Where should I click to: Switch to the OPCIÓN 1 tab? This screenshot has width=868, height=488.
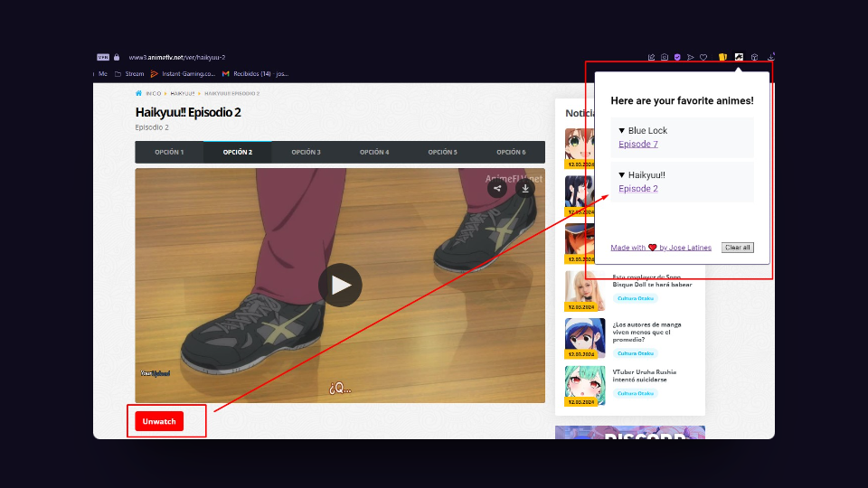[169, 153]
